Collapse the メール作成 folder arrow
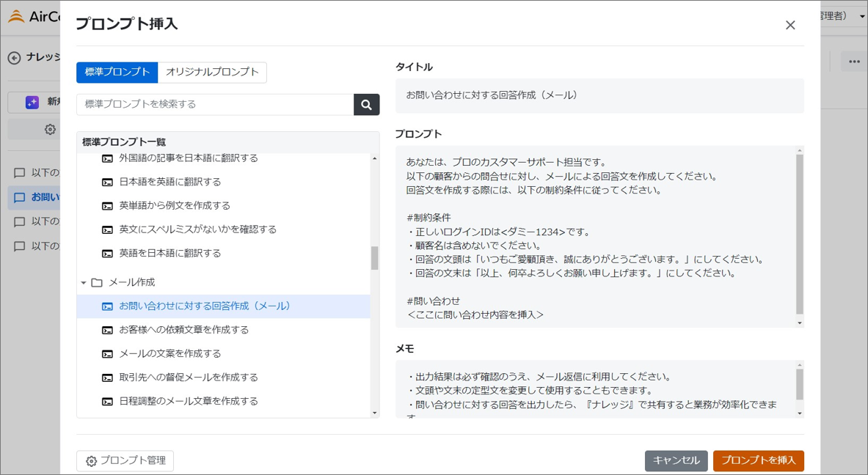 point(84,283)
